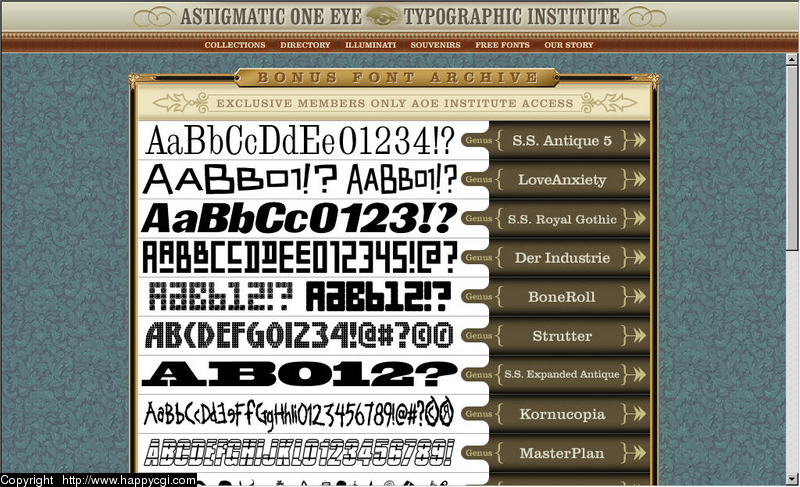Open the BoneRoll font link
The height and width of the screenshot is (487, 800).
(562, 297)
